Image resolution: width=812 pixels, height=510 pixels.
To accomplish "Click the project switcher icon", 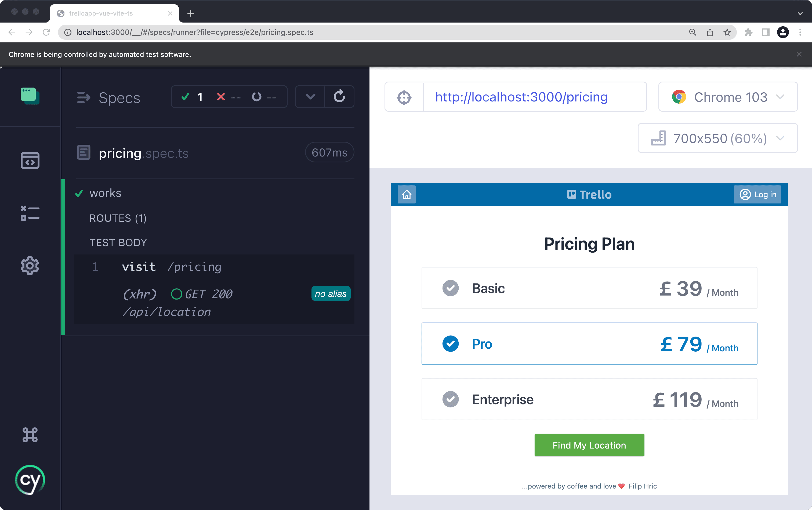I will pyautogui.click(x=30, y=96).
